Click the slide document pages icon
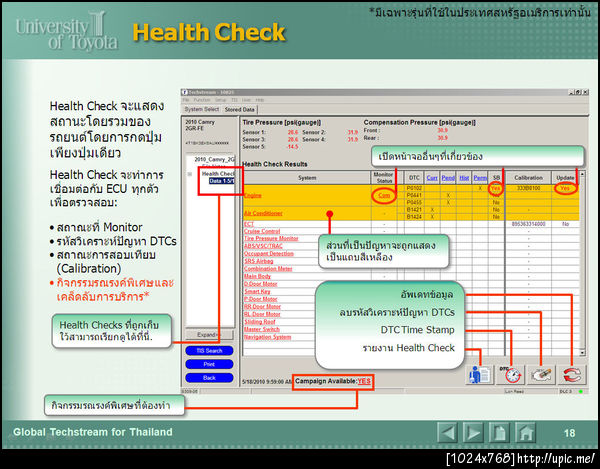600x469 pixels. [x=499, y=432]
